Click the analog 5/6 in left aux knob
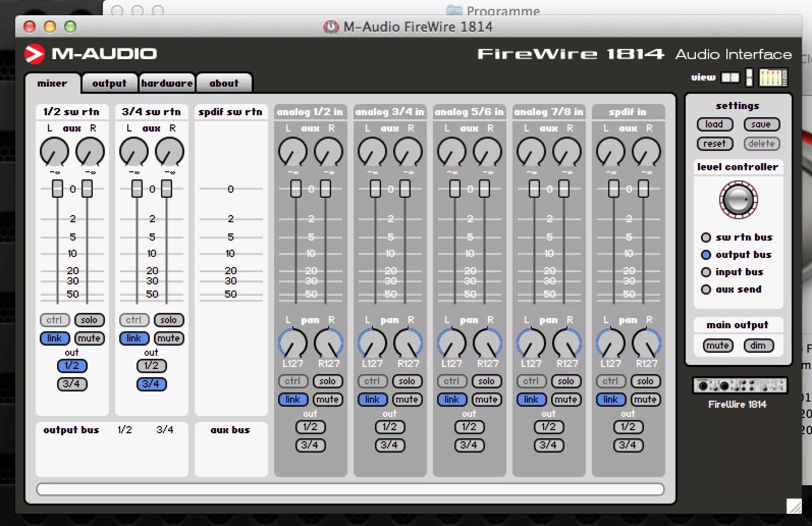812x526 pixels. point(452,152)
